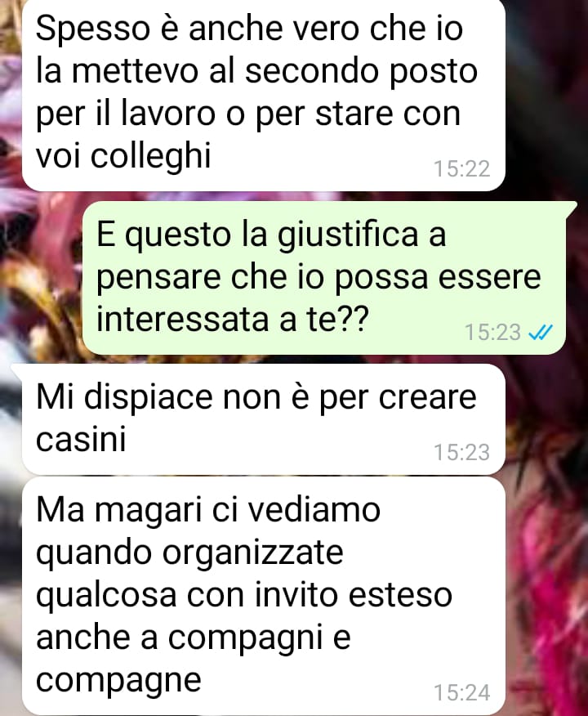Tap the 15:24 timestamp

click(461, 692)
